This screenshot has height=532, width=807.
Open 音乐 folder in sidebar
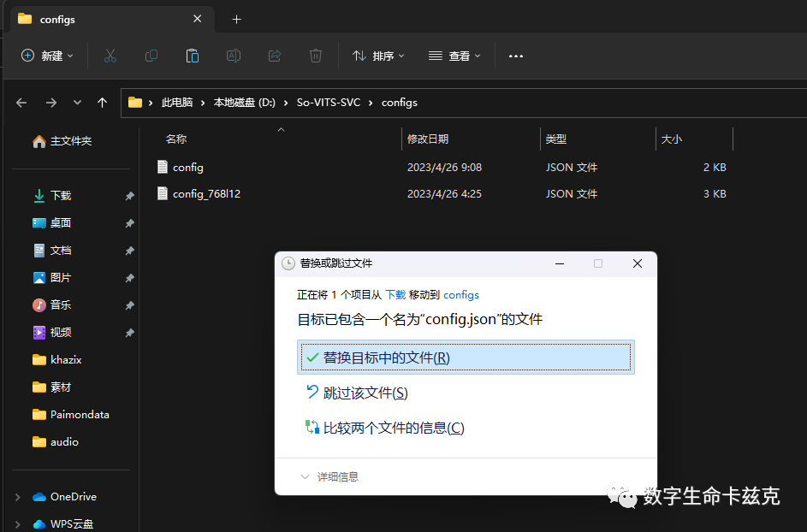[61, 305]
